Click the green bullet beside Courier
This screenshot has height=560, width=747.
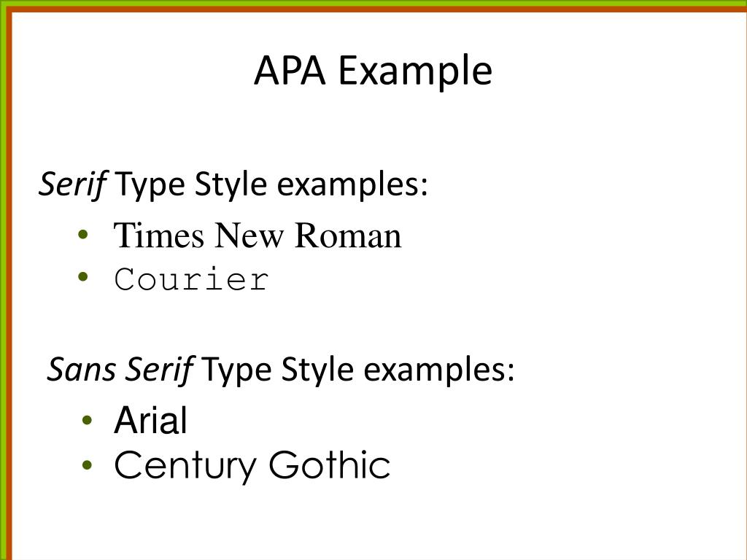coord(83,276)
